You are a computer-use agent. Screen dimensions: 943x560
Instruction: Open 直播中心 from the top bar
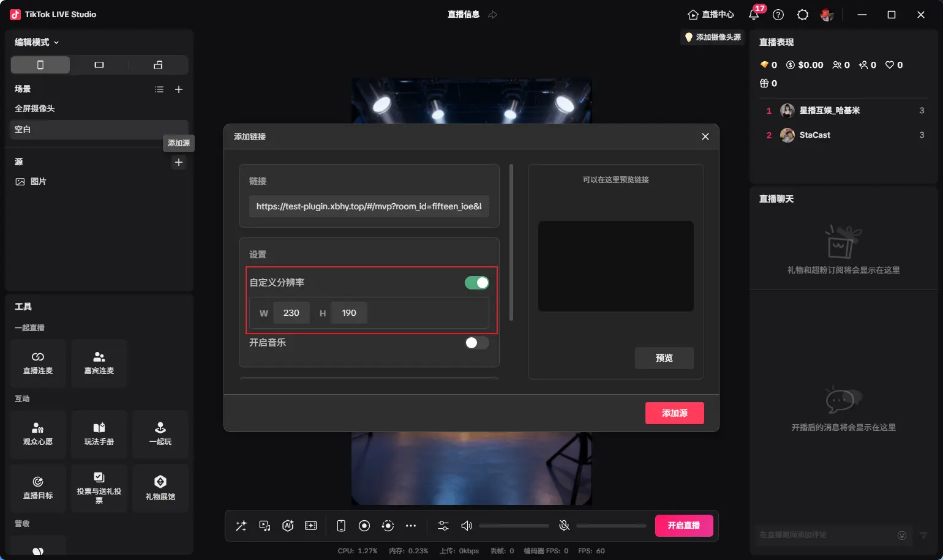711,15
